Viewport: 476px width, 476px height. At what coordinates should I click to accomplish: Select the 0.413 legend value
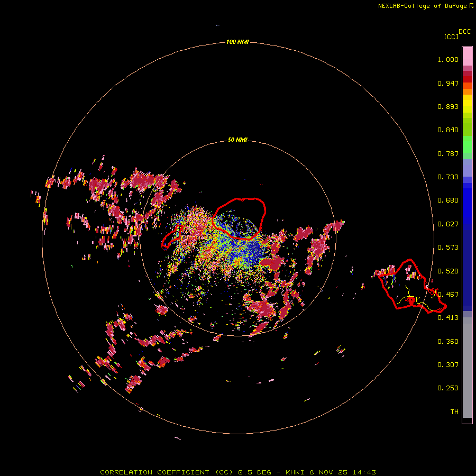pyautogui.click(x=448, y=318)
